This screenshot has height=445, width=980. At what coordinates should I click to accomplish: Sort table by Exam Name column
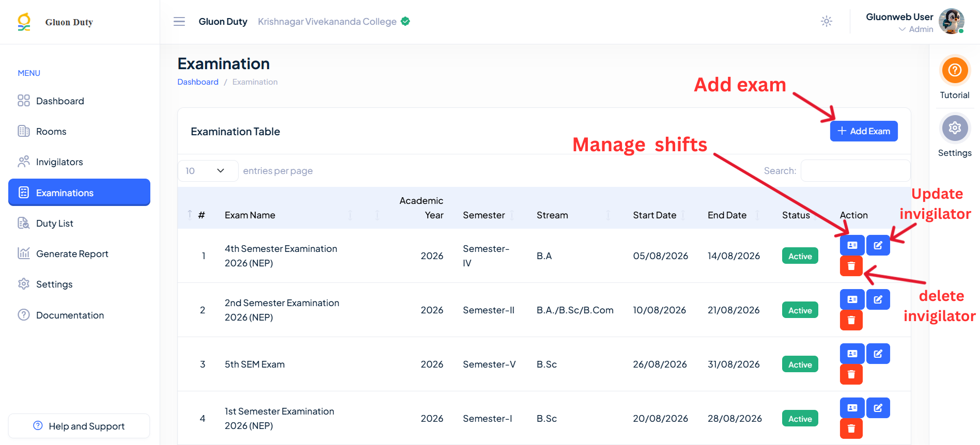250,215
